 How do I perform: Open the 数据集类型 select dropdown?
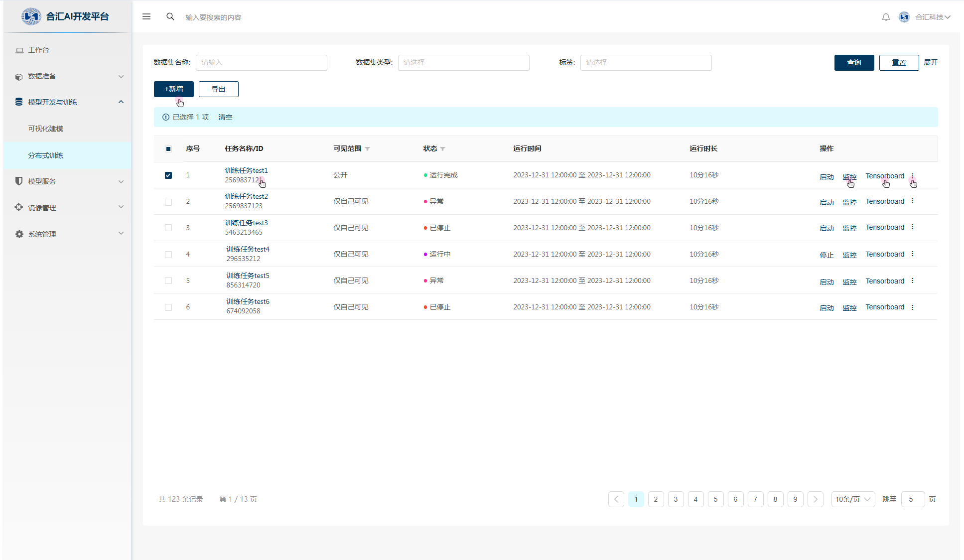pyautogui.click(x=463, y=63)
